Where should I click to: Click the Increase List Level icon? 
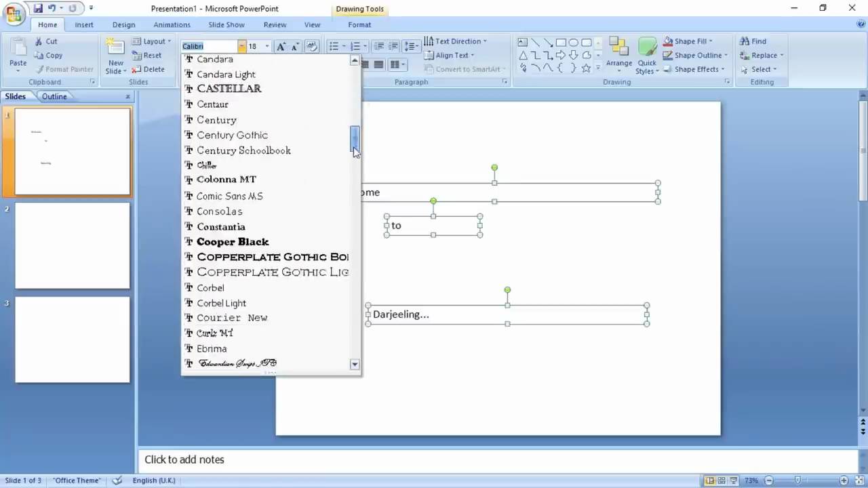pos(393,46)
